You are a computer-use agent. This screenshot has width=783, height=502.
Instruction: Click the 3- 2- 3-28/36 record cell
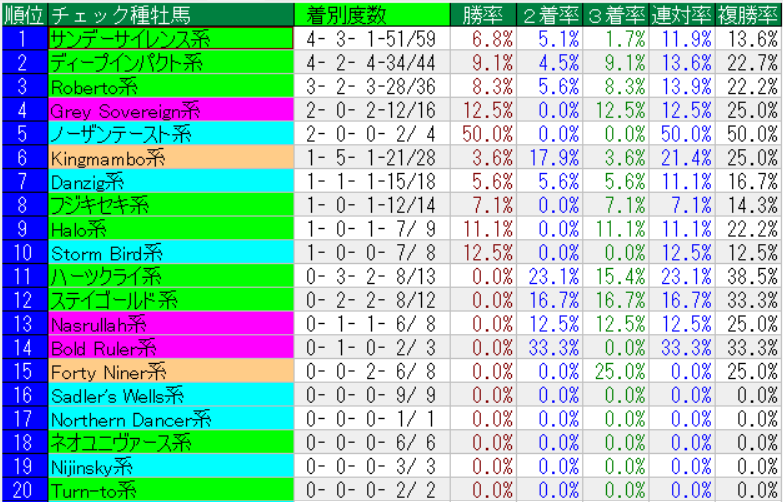[372, 86]
